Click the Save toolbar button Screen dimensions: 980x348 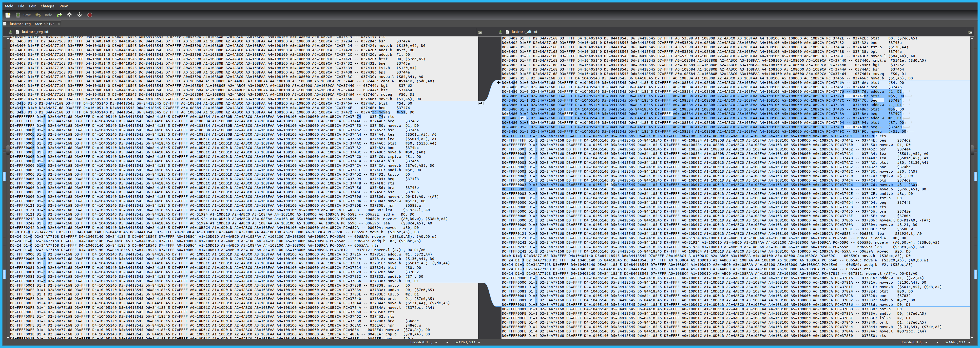coord(23,15)
